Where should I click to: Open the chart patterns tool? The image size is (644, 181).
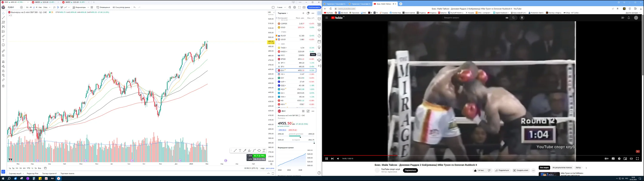[3, 27]
